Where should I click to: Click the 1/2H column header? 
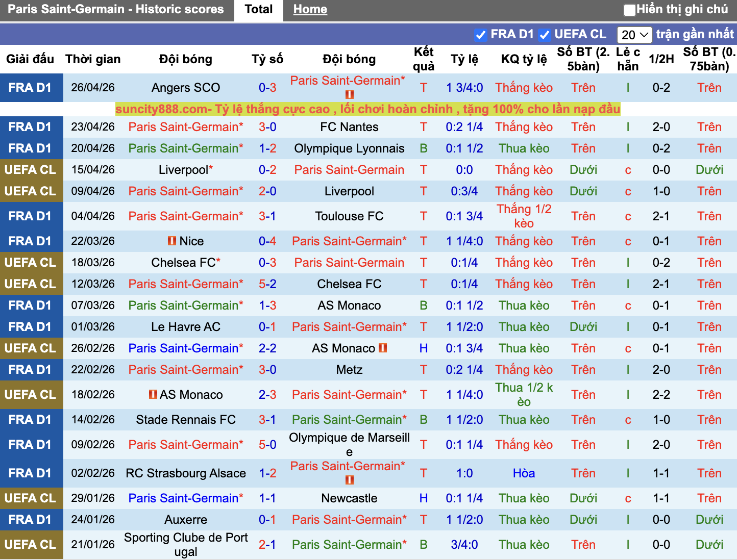pos(661,59)
